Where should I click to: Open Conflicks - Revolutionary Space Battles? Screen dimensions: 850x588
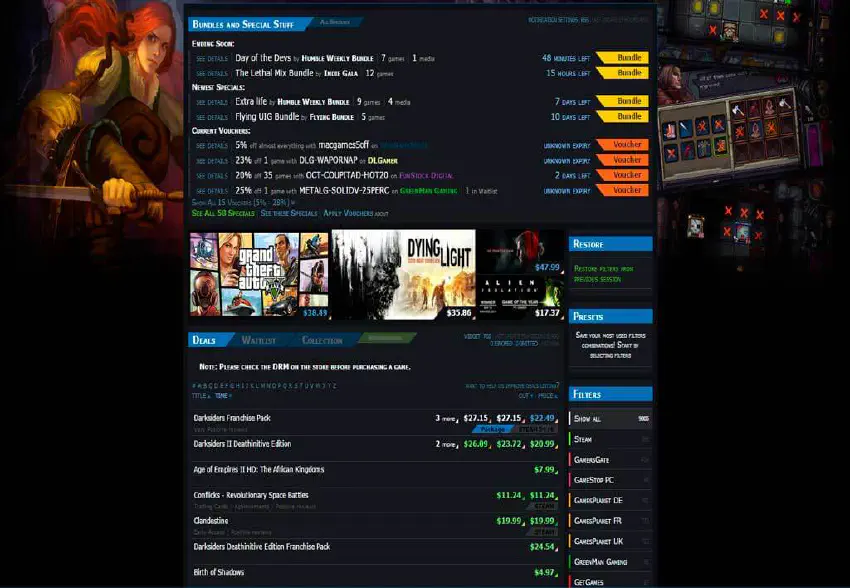tap(251, 495)
